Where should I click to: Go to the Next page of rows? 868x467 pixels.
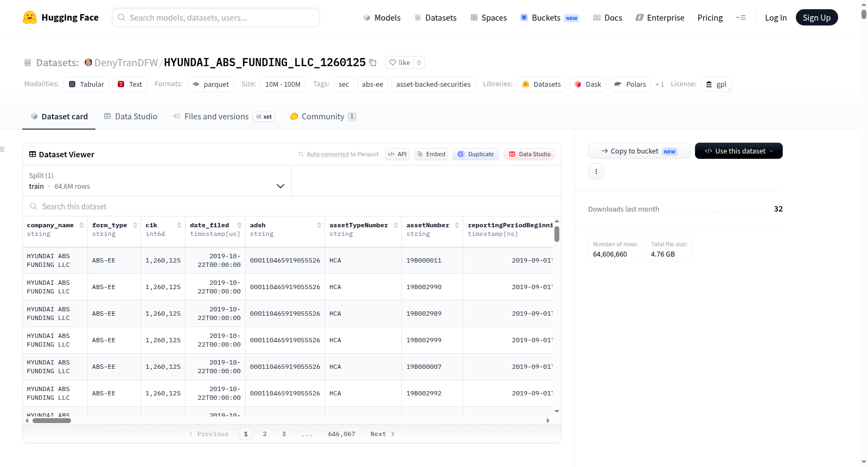tap(382, 434)
